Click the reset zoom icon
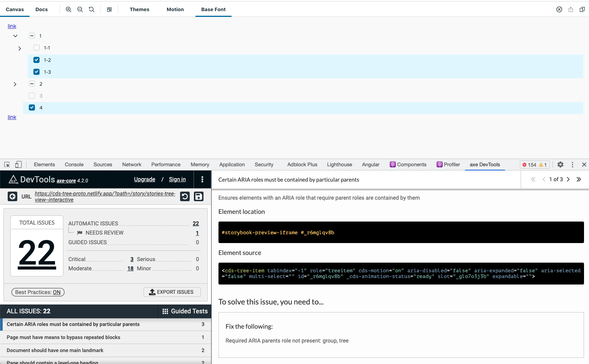Image resolution: width=589 pixels, height=364 pixels. [x=91, y=9]
